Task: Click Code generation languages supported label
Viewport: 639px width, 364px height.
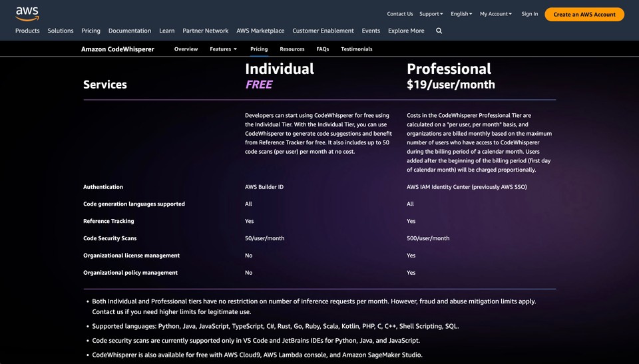Action: pyautogui.click(x=134, y=204)
